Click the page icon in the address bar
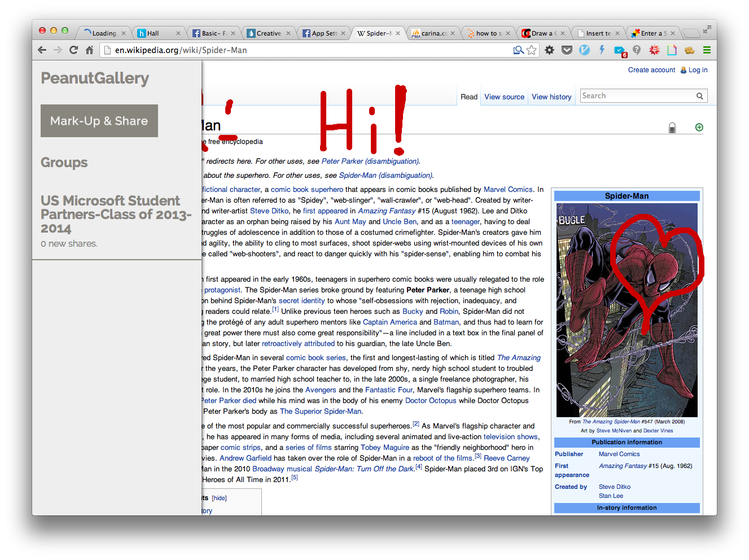This screenshot has width=749, height=560. [x=107, y=50]
